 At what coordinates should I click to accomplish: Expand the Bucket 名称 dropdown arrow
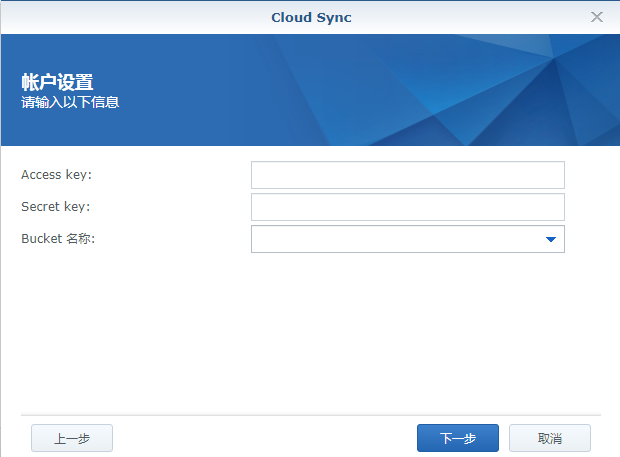(x=551, y=239)
